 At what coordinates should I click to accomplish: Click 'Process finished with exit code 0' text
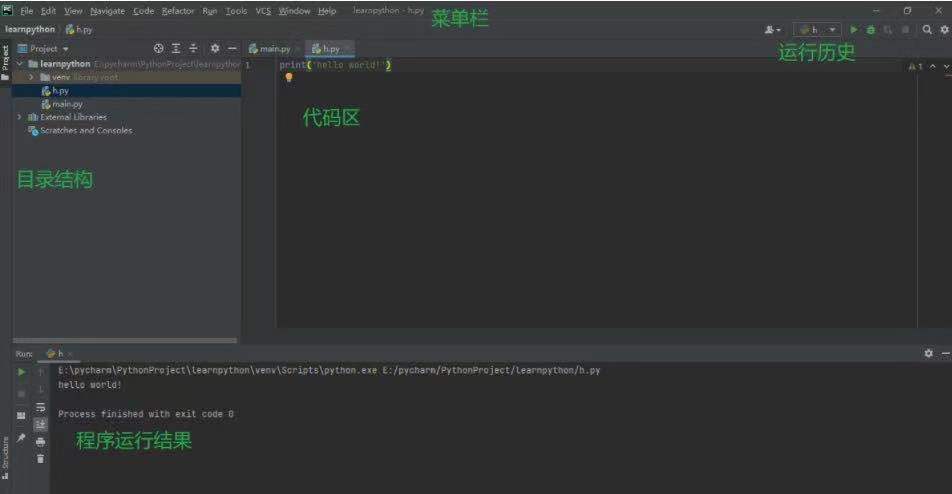(146, 414)
